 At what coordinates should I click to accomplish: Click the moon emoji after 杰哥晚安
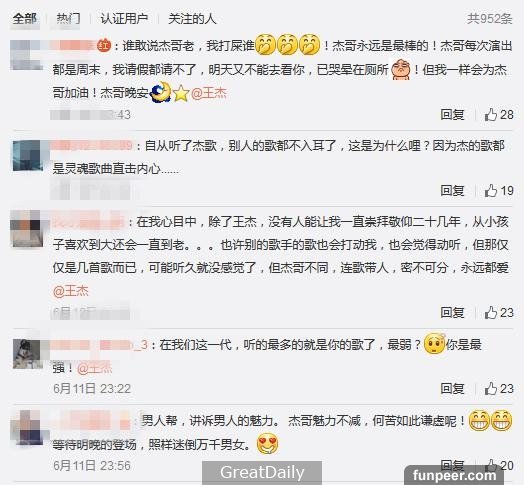coord(161,92)
